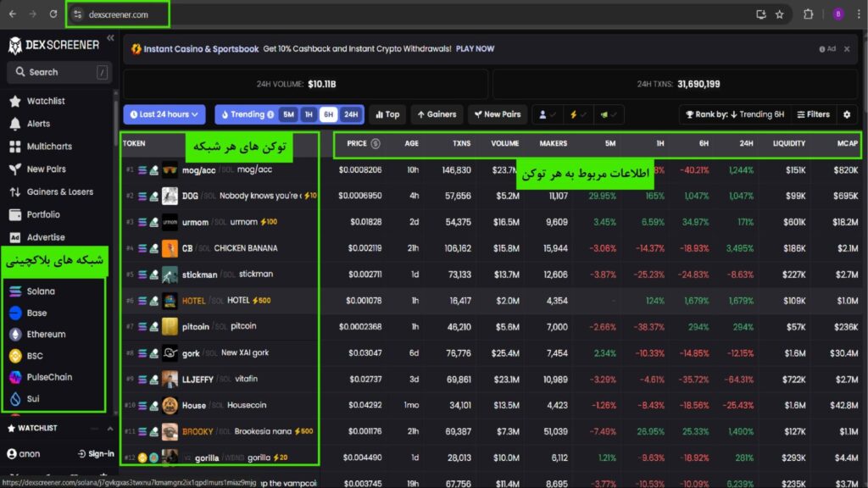Click the AGE column header
This screenshot has width=868, height=488.
(x=411, y=143)
